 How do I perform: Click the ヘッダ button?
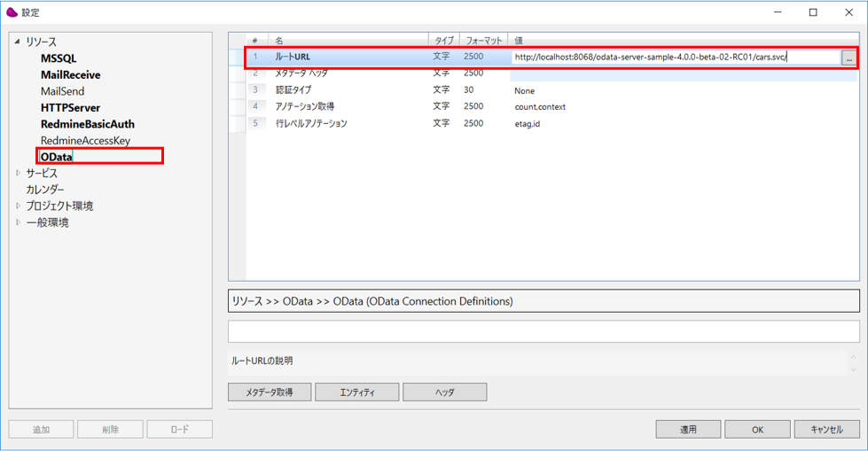click(444, 392)
